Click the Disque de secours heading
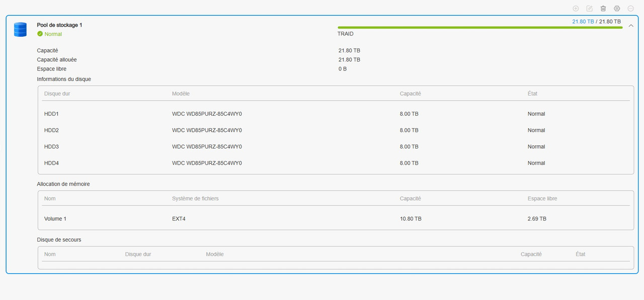 59,240
